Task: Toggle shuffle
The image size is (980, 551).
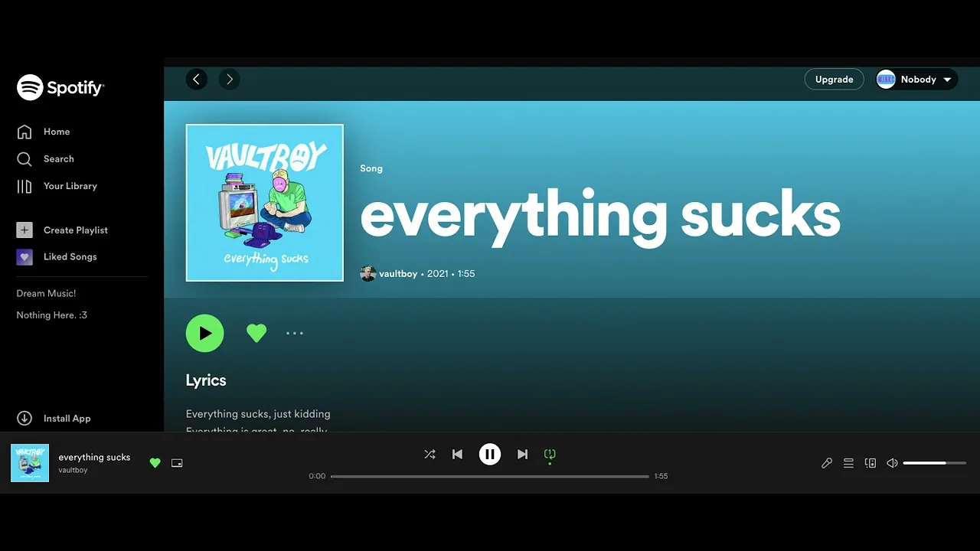Action: (430, 455)
